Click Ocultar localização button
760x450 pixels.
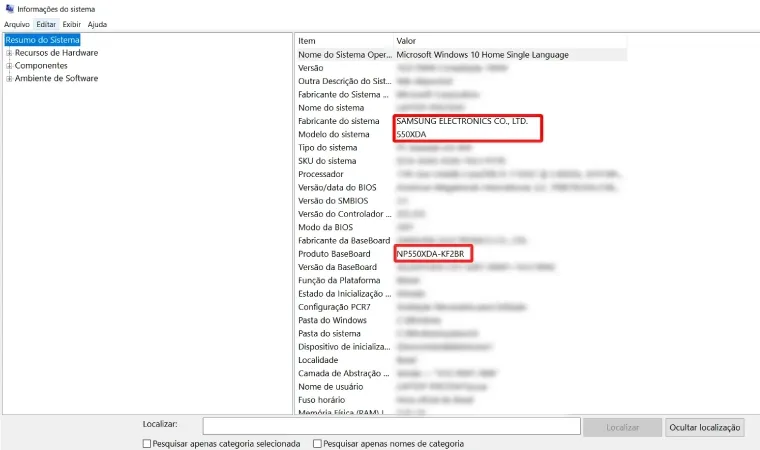point(705,427)
